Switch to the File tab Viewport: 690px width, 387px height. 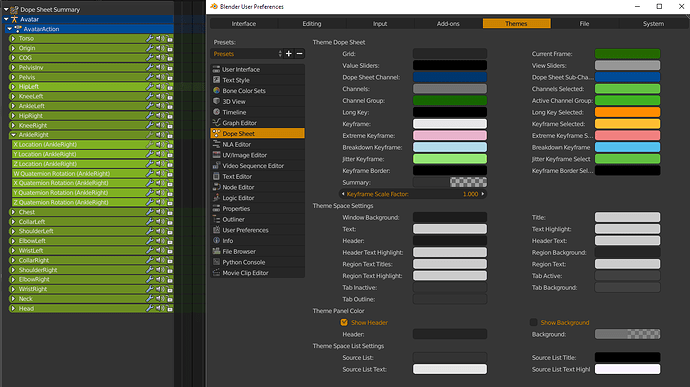coord(584,24)
